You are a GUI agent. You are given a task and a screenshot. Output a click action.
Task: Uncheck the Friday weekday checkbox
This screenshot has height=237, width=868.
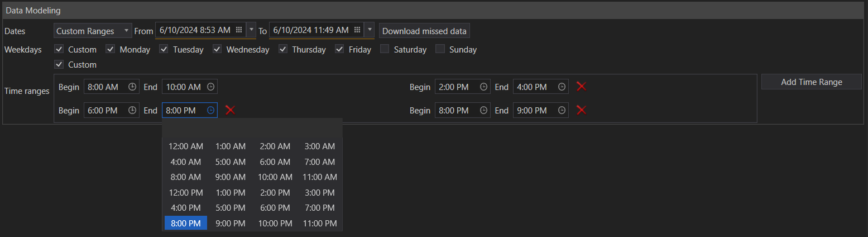(x=339, y=49)
